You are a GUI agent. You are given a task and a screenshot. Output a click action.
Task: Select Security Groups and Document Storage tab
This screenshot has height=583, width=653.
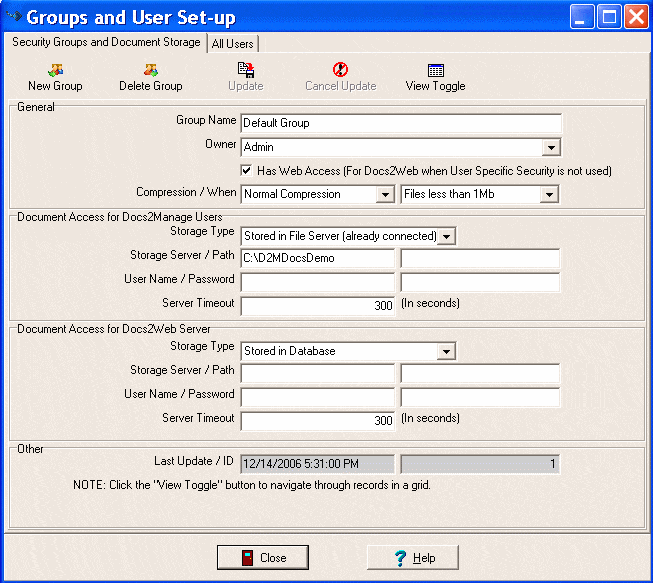pos(105,43)
